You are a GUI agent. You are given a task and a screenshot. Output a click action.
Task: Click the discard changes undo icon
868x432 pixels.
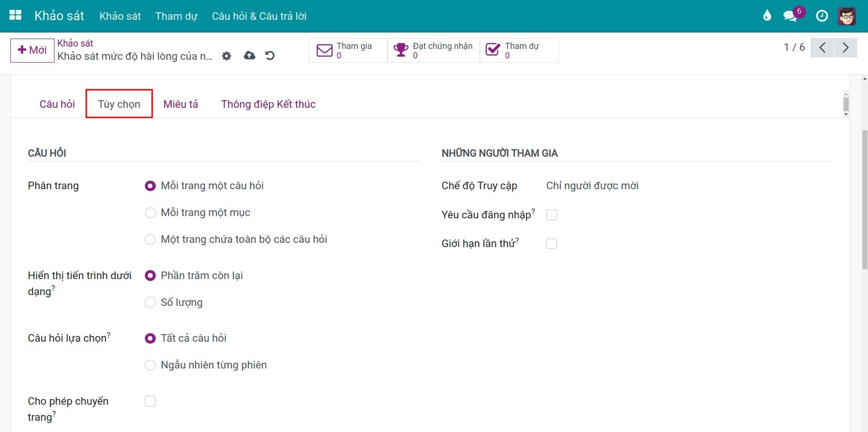(x=270, y=56)
